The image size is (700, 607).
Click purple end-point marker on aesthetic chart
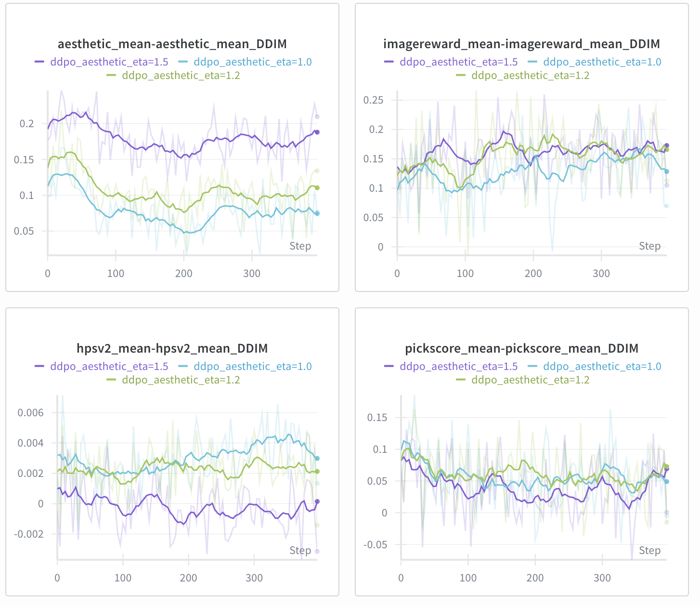tap(317, 132)
